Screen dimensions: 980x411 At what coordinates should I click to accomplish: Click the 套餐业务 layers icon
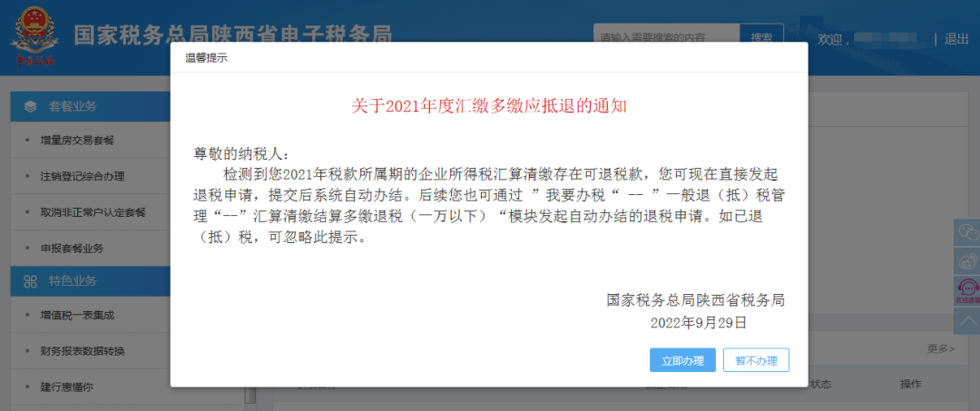(x=31, y=106)
